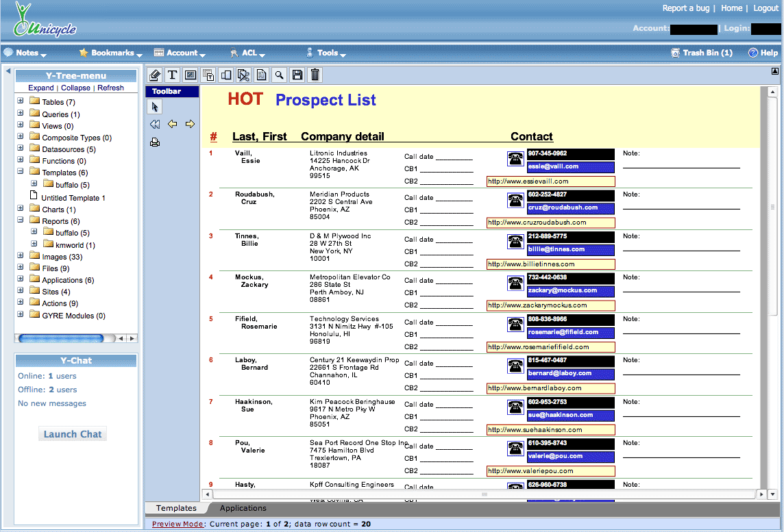784x532 pixels.
Task: Click the magnifier preview icon
Action: tap(280, 75)
